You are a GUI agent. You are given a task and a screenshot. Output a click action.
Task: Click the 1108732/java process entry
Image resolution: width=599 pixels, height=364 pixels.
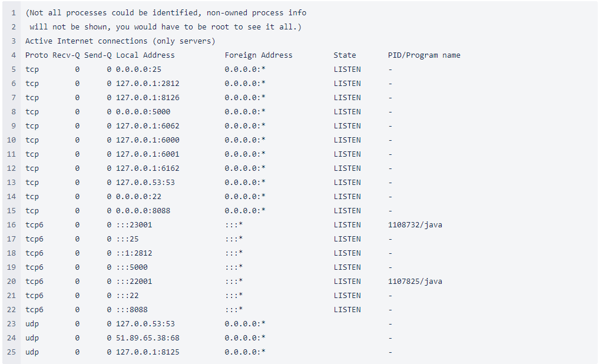415,225
